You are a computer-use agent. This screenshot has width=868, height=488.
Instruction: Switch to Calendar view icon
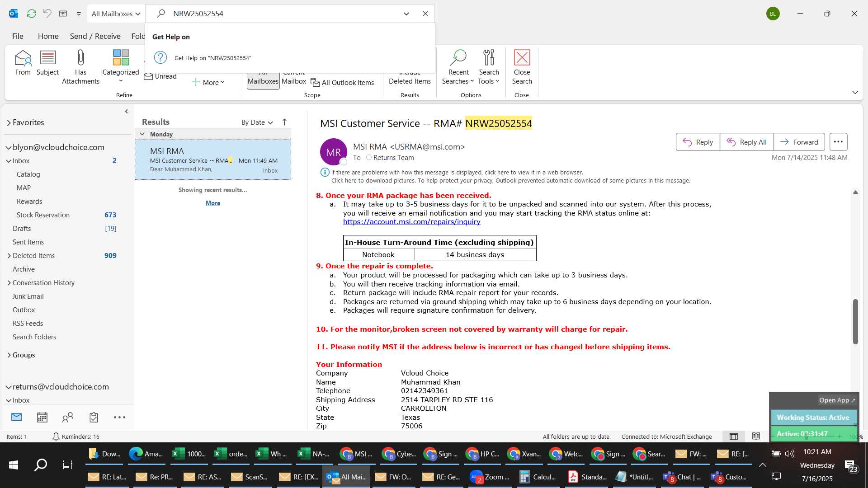point(42,417)
